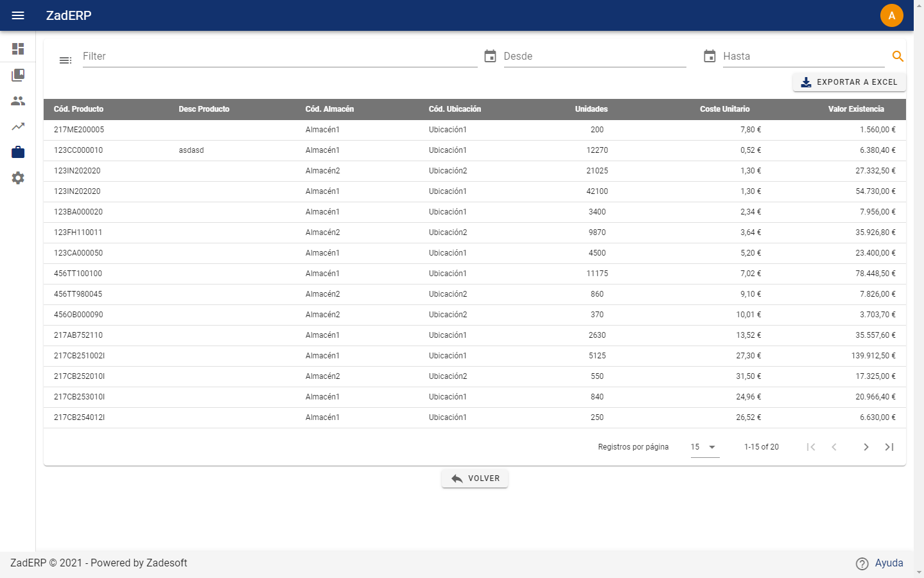
Task: Open the settings gear sidebar icon
Action: [x=18, y=178]
